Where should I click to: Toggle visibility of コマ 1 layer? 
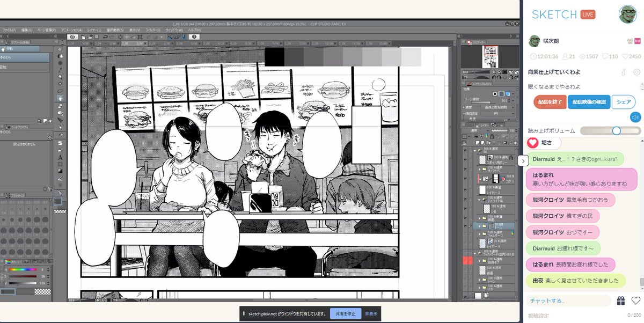point(465,179)
